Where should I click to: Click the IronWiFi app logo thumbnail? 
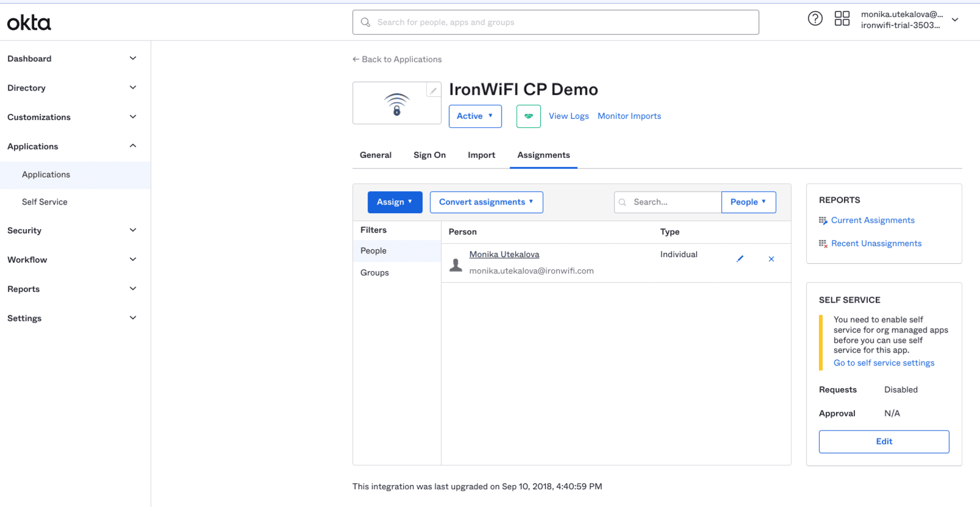[397, 104]
